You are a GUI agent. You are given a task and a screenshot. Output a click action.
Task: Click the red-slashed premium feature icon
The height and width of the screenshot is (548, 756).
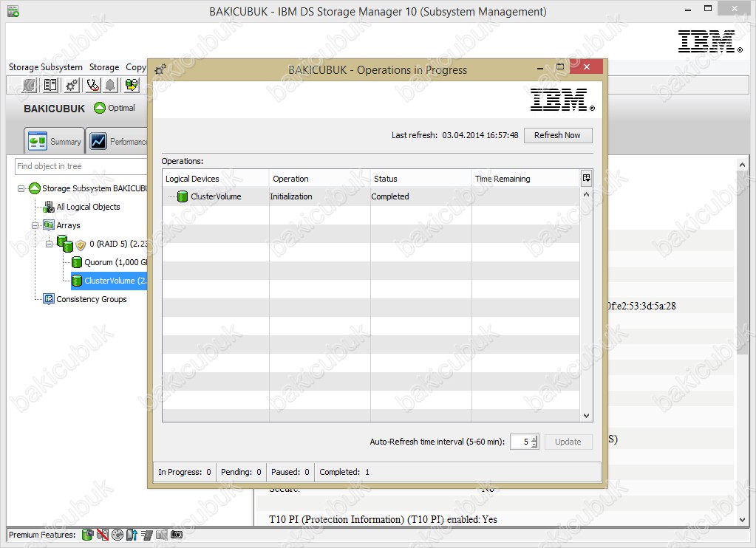click(102, 535)
